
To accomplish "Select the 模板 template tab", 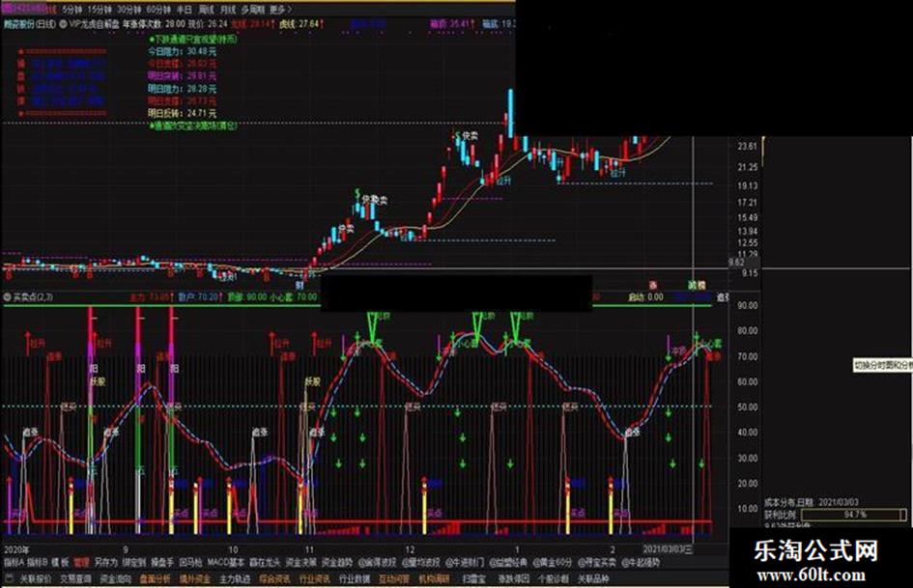I will point(61,562).
